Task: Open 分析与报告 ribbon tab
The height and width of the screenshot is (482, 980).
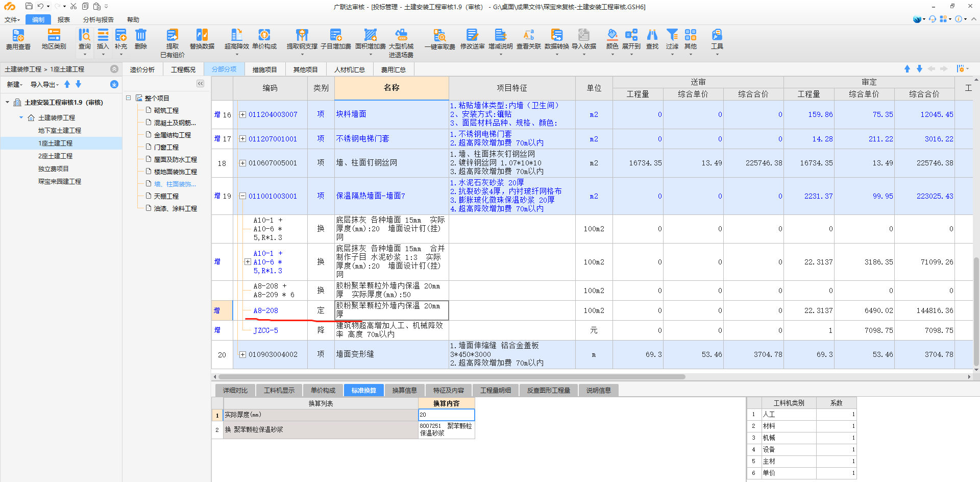Action: point(99,19)
